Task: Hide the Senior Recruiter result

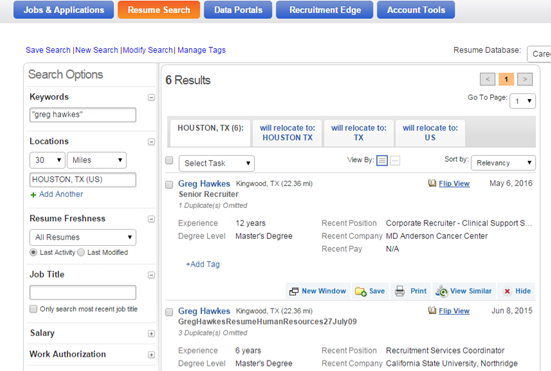Action: [517, 291]
